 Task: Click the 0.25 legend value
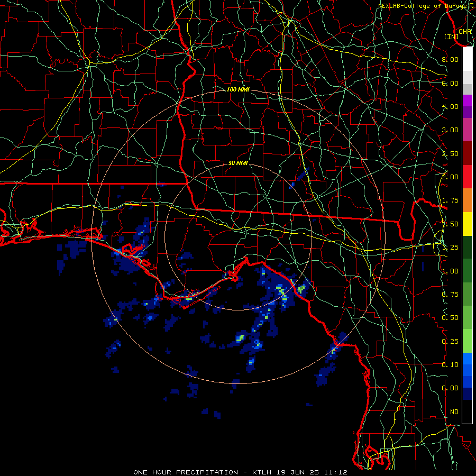(x=450, y=341)
